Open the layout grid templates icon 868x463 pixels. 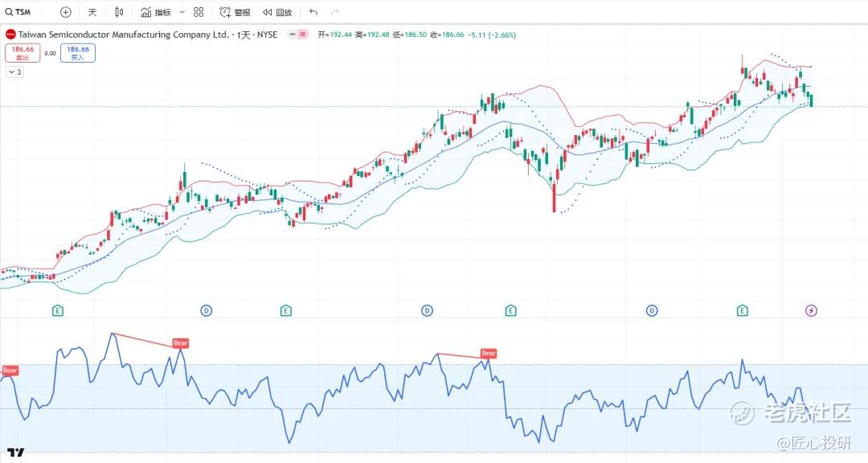[199, 12]
